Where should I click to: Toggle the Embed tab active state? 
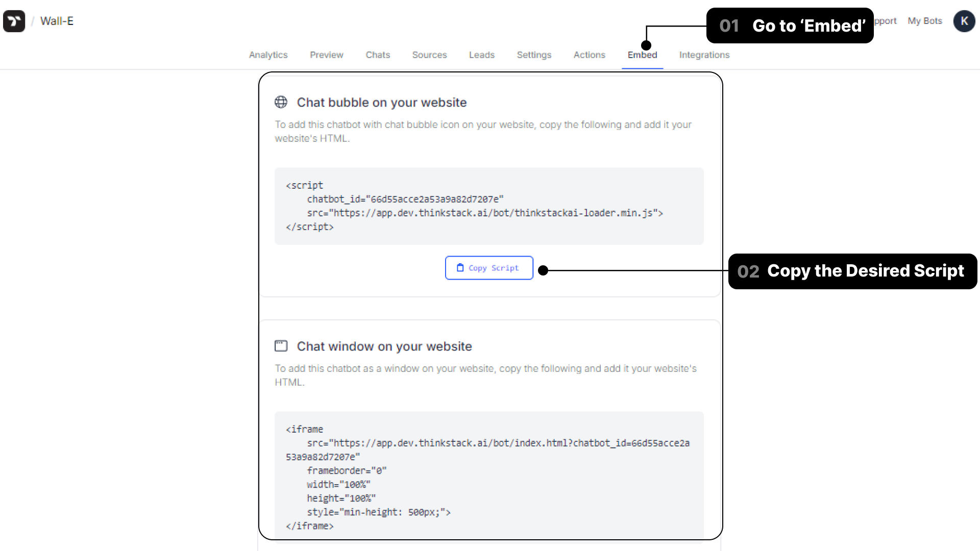coord(642,55)
